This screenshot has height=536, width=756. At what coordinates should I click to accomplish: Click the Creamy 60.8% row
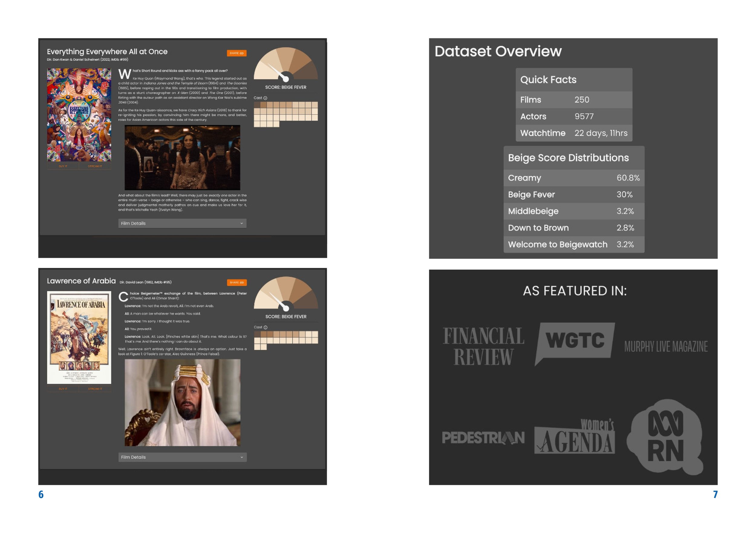[574, 178]
